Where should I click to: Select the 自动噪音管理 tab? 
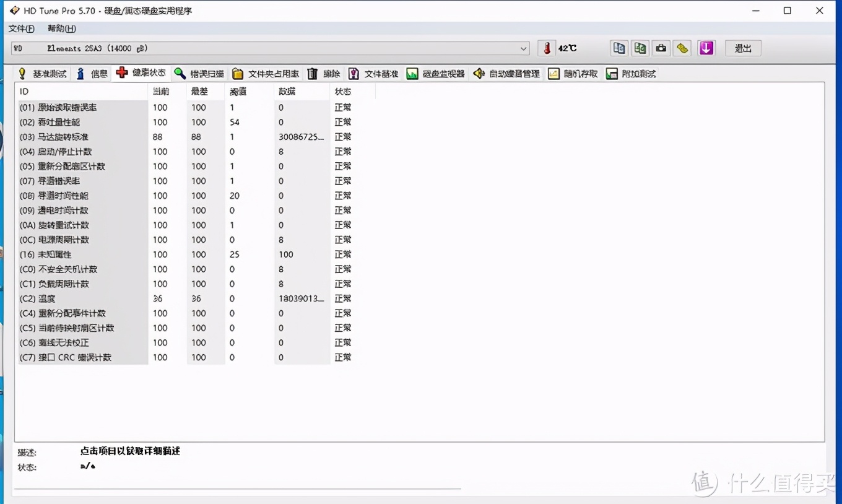point(506,74)
